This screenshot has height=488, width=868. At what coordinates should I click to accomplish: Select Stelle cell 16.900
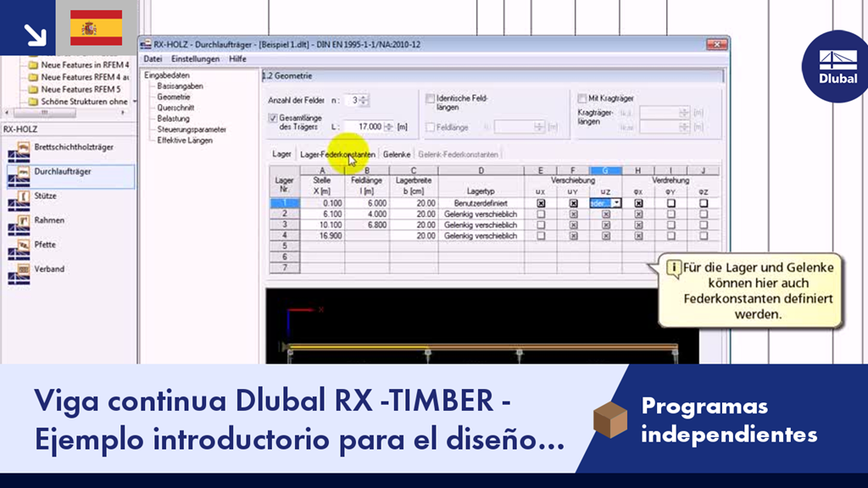click(322, 236)
